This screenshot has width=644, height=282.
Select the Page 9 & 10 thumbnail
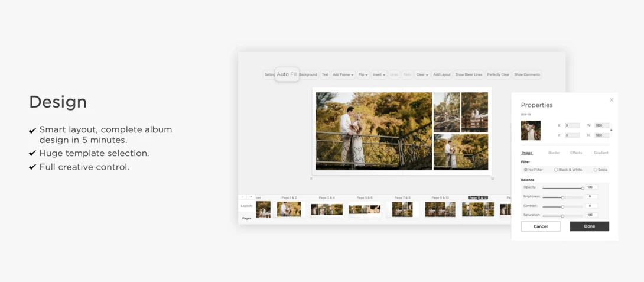(440, 209)
